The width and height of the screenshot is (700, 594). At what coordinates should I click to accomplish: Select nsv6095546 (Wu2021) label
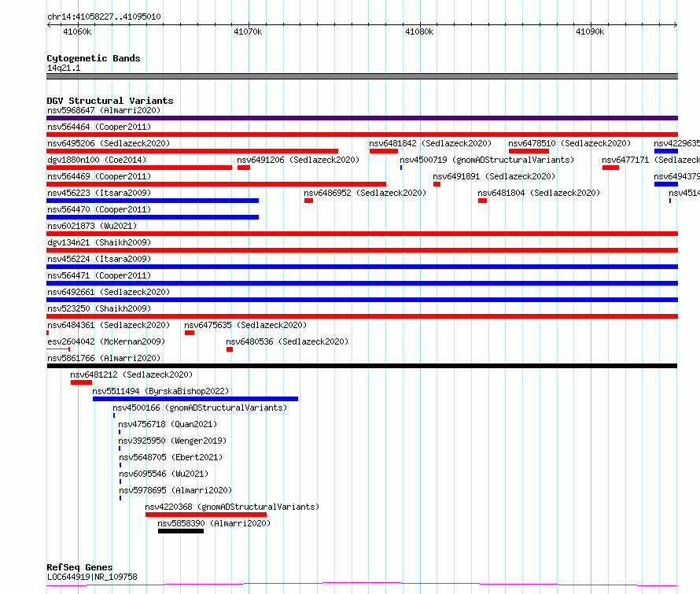click(164, 474)
